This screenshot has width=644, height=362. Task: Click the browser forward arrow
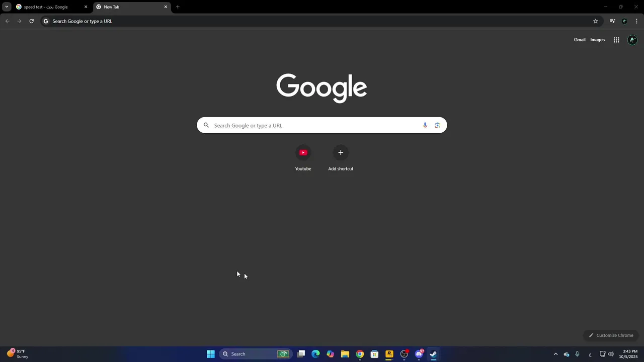click(19, 21)
